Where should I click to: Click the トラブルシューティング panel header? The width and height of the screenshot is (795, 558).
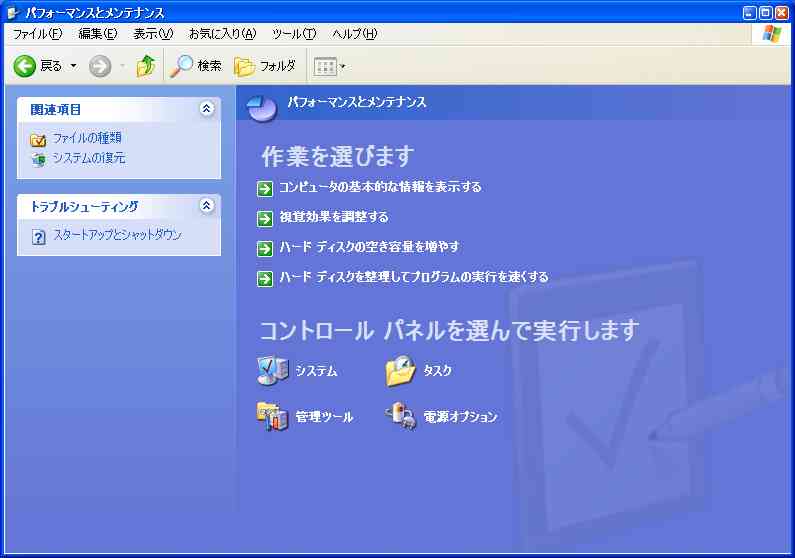click(119, 206)
